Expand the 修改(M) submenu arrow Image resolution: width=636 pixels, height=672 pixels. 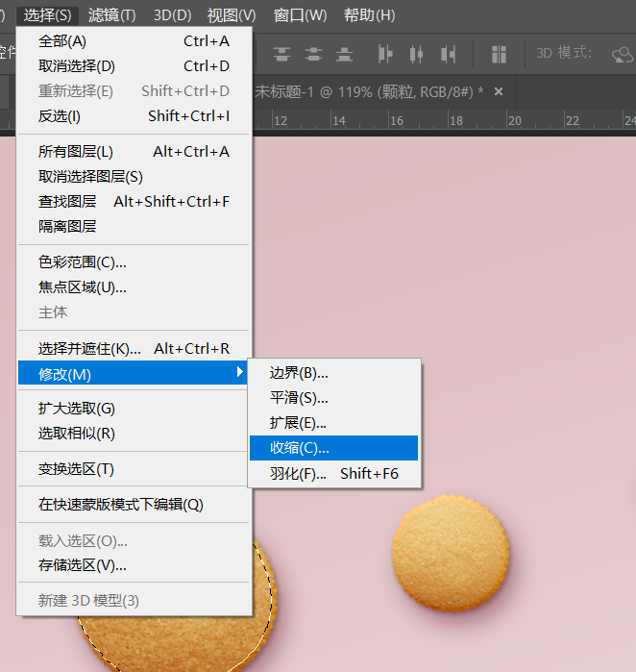pos(240,372)
